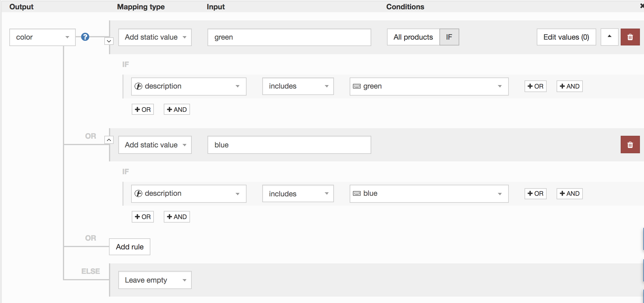644x303 pixels.
Task: Open mapping type dropdown for green rule
Action: (155, 37)
